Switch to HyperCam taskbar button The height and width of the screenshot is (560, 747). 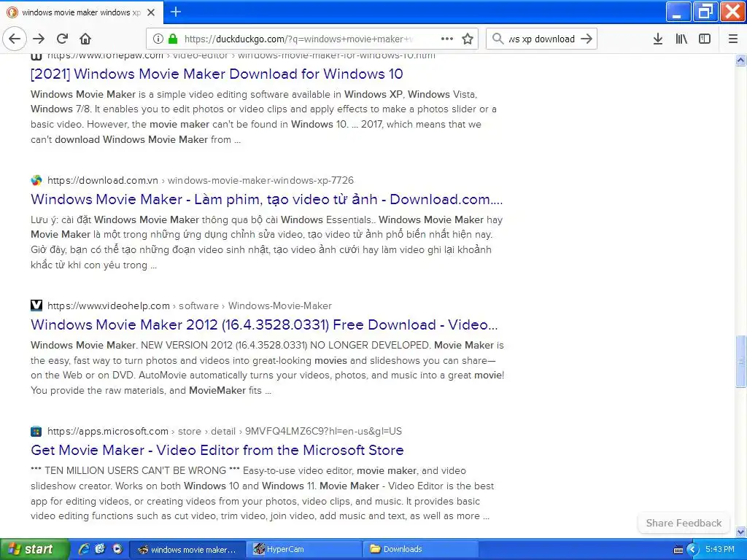coord(305,549)
